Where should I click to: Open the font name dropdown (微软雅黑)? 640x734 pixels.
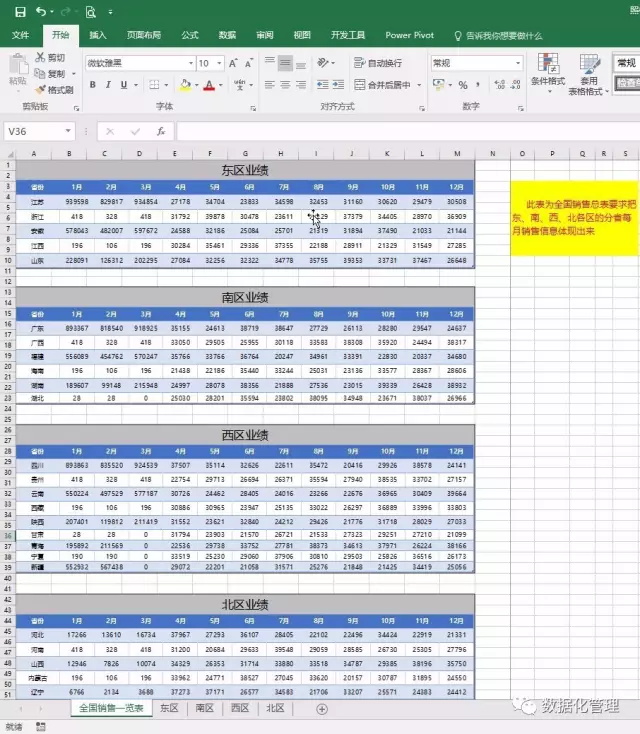[191, 63]
